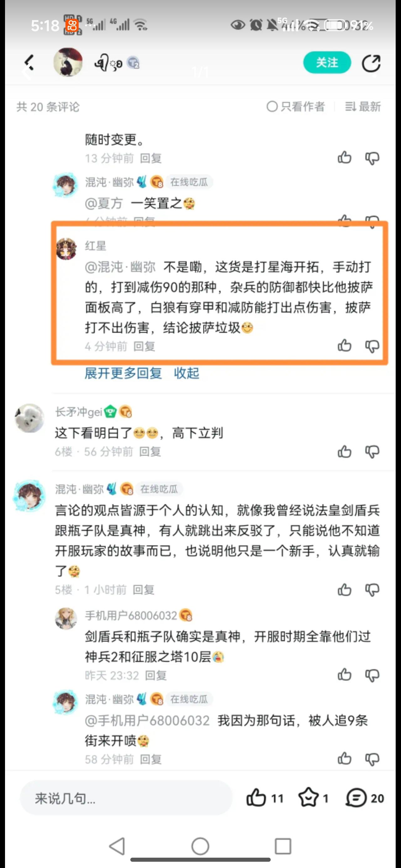This screenshot has width=401, height=868.
Task: Reply to 长矛冲gei's comment via 回复
Action: (150, 452)
